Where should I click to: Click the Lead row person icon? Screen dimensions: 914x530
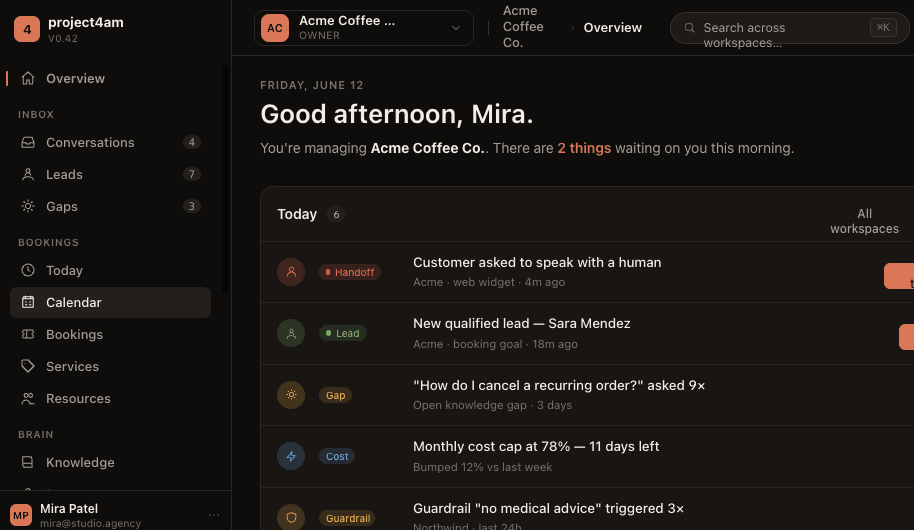(291, 333)
